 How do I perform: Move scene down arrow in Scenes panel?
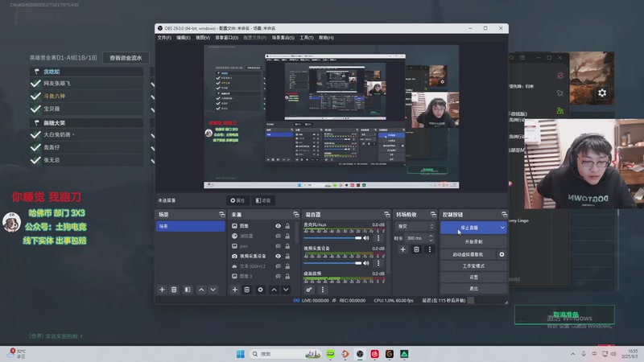[213, 290]
